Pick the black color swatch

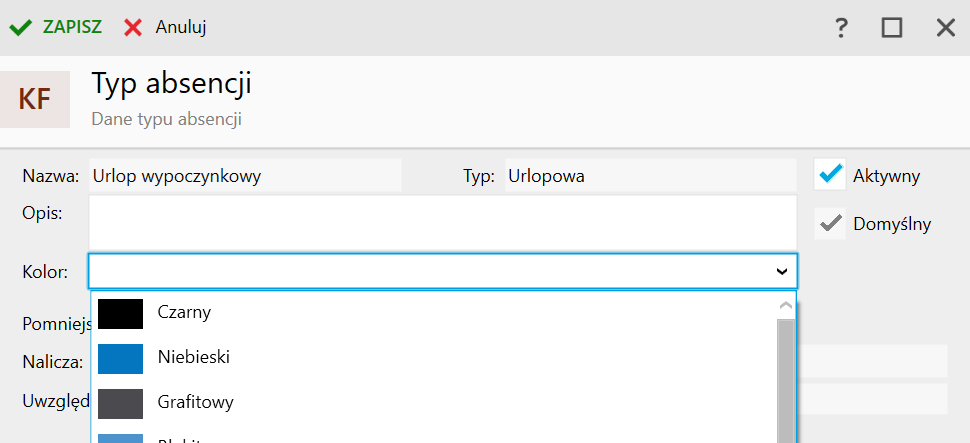coord(120,313)
